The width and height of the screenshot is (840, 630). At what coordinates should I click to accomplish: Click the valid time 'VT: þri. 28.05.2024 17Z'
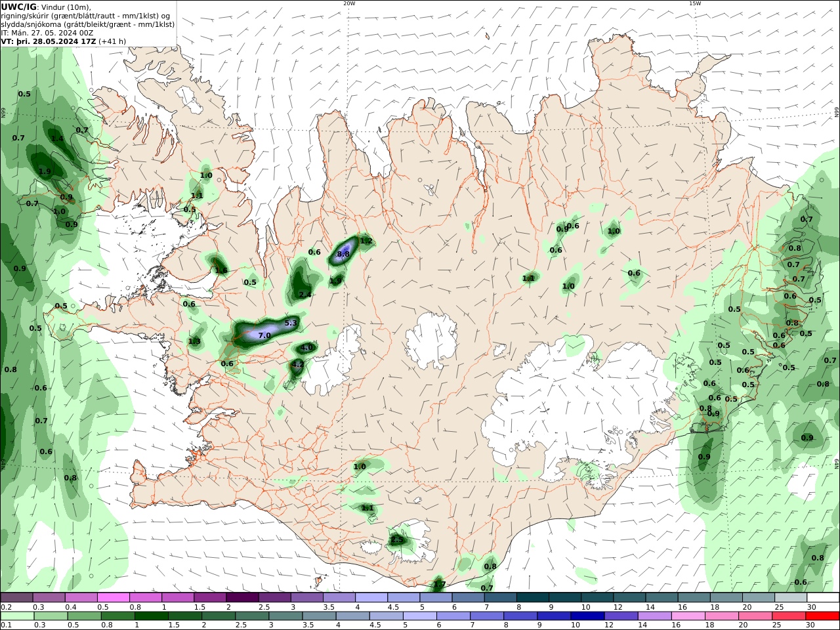[49, 41]
